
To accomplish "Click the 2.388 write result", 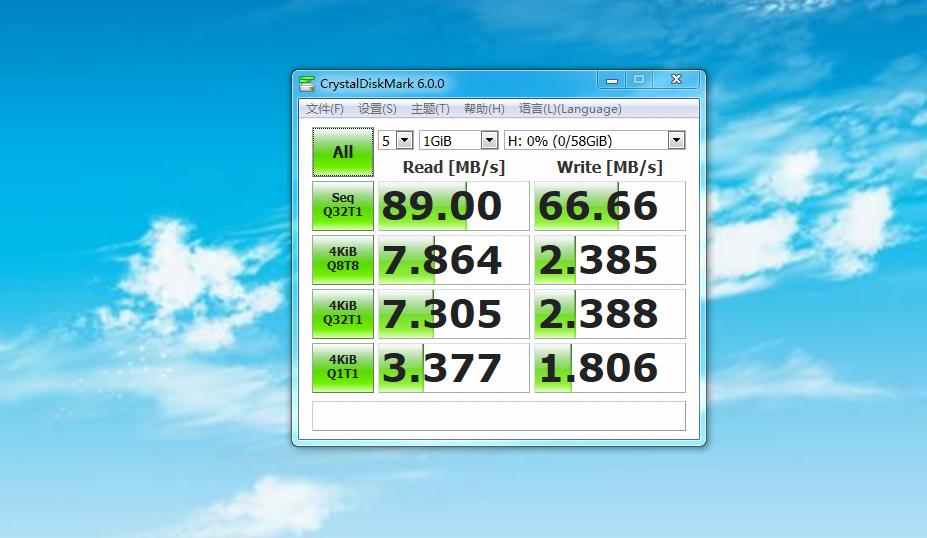I will [x=610, y=314].
